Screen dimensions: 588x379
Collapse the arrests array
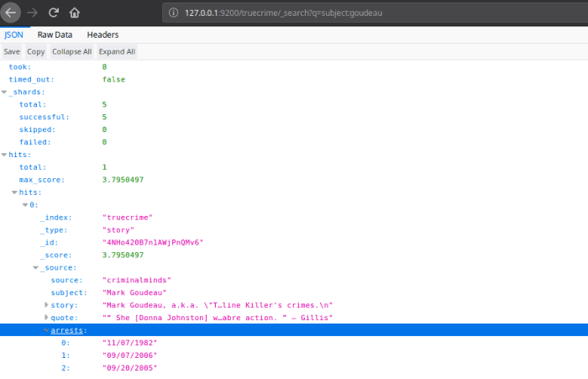[46, 330]
